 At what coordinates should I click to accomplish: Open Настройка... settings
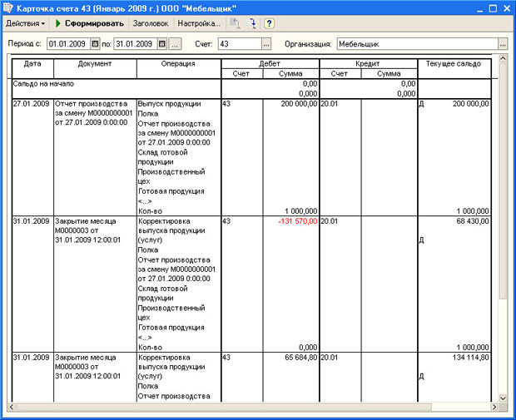click(x=199, y=23)
